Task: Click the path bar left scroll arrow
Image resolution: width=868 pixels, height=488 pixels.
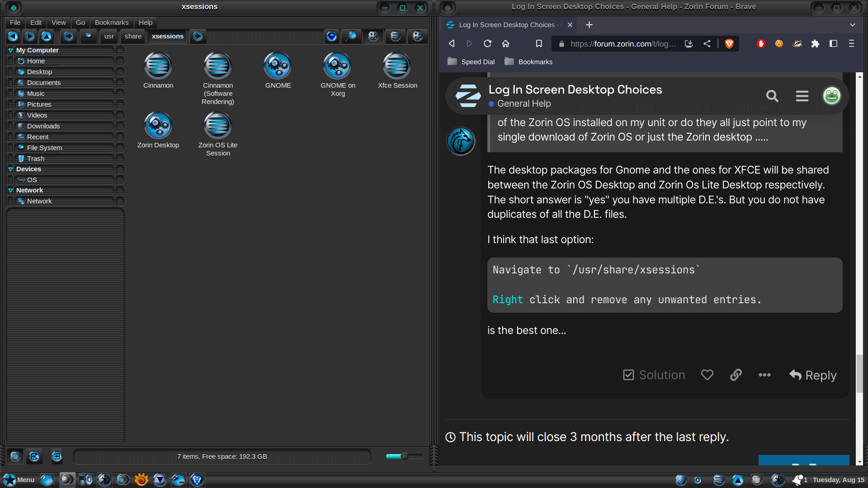Action: 69,36
